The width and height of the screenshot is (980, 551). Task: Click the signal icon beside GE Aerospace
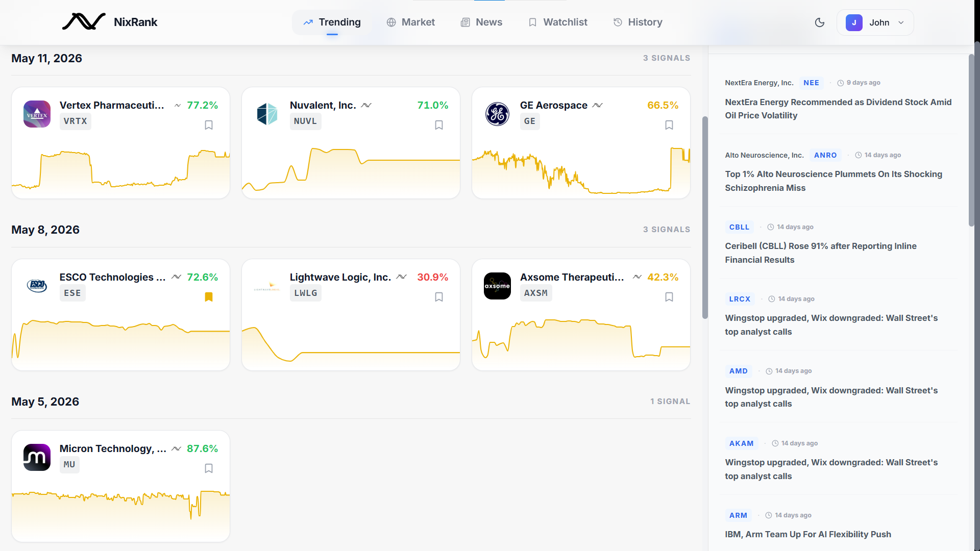point(598,105)
